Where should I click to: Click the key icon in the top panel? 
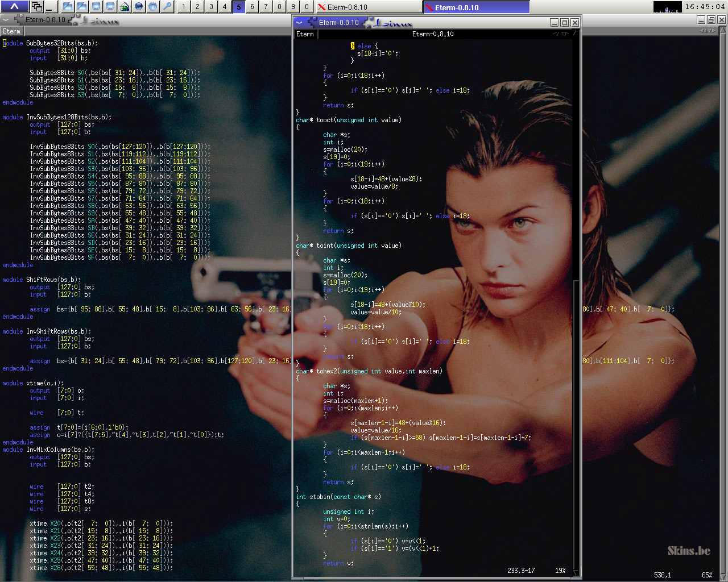coord(167,7)
